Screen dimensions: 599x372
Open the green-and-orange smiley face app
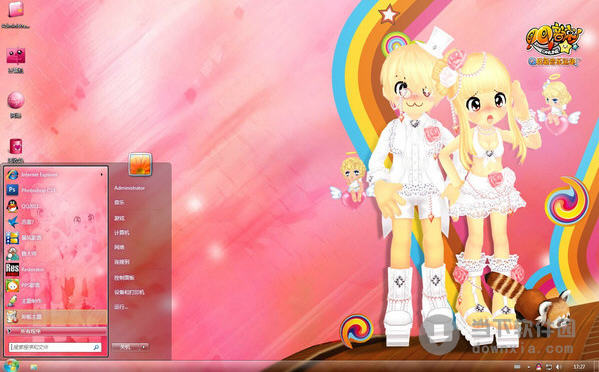pos(55,285)
